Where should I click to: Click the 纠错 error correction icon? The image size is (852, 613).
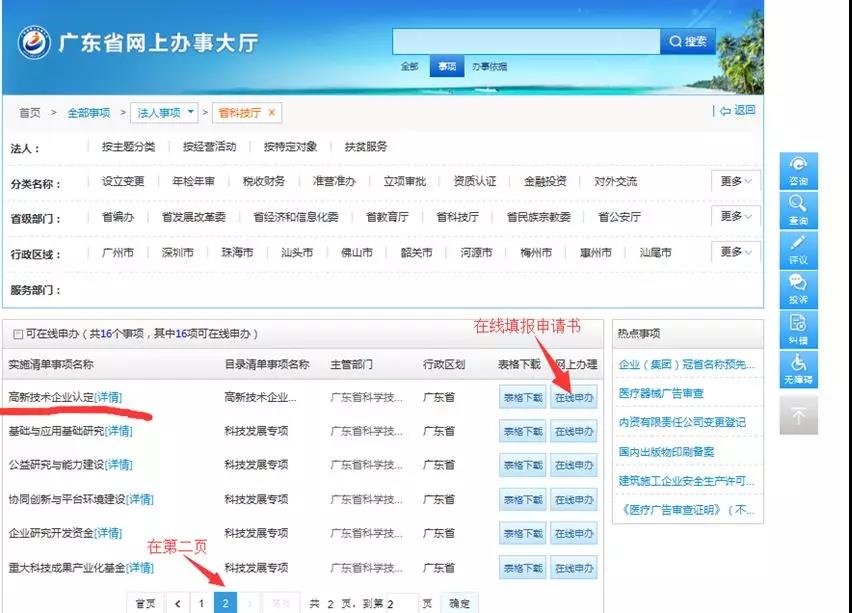798,329
